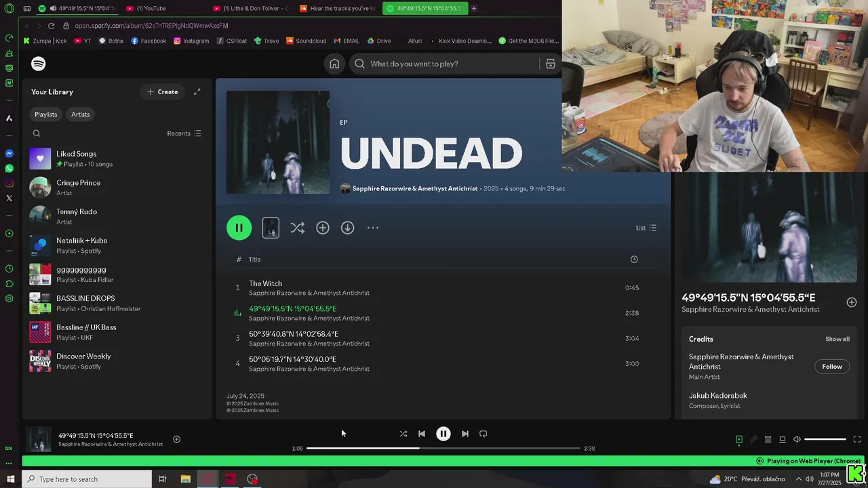Filter the library by Artists
This screenshot has height=488, width=868.
coord(80,115)
